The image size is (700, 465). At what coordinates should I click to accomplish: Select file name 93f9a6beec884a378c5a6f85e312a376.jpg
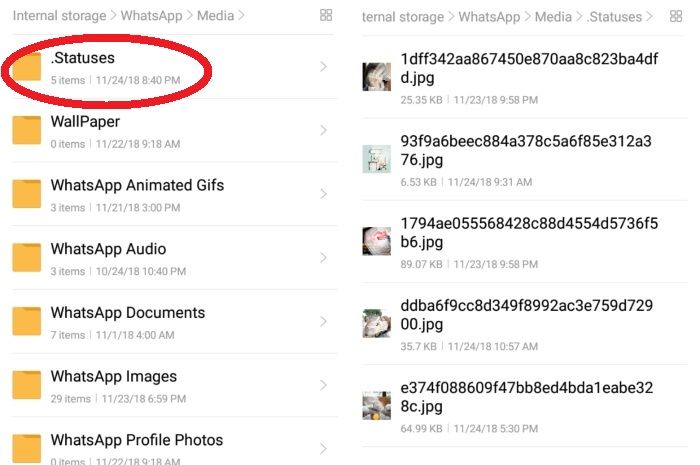[x=526, y=150]
